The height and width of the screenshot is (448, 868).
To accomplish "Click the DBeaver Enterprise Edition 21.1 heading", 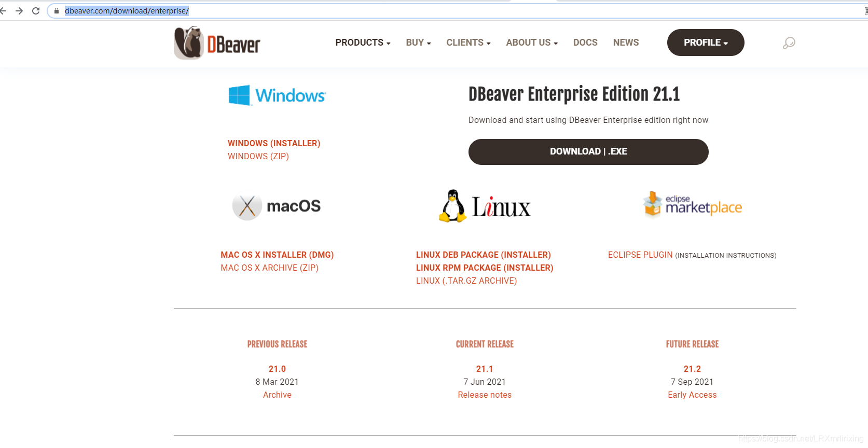I will pos(574,94).
